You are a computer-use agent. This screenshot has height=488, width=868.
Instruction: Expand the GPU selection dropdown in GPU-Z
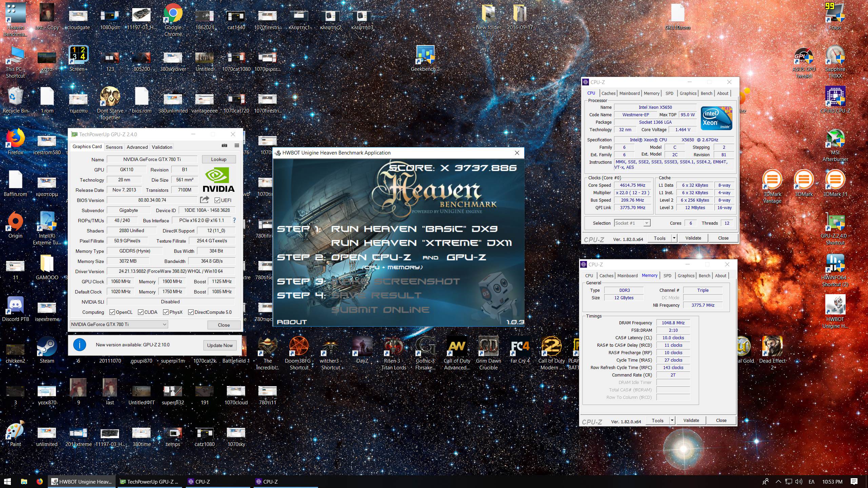click(119, 324)
